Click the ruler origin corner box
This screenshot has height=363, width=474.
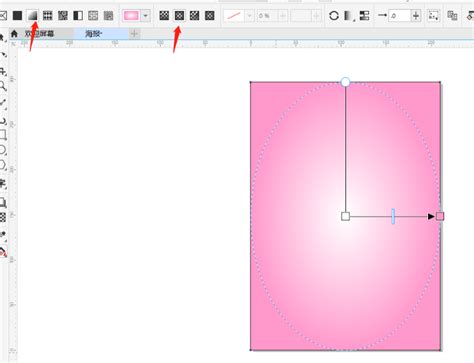pos(13,44)
